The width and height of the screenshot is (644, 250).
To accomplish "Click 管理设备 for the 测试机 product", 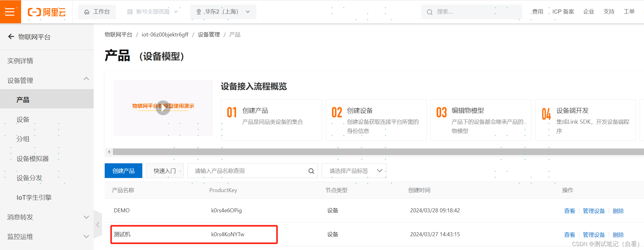I will coord(594,235).
